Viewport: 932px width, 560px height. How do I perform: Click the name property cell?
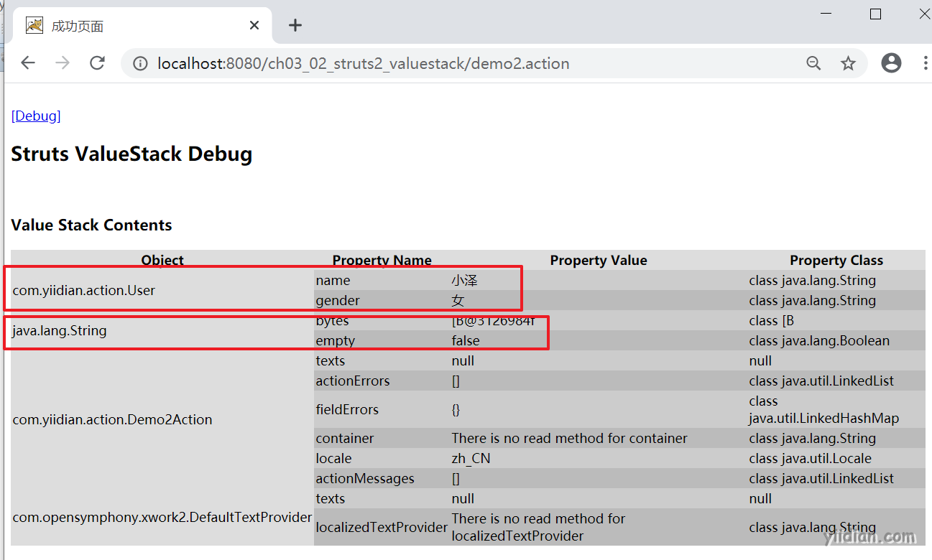(x=382, y=280)
